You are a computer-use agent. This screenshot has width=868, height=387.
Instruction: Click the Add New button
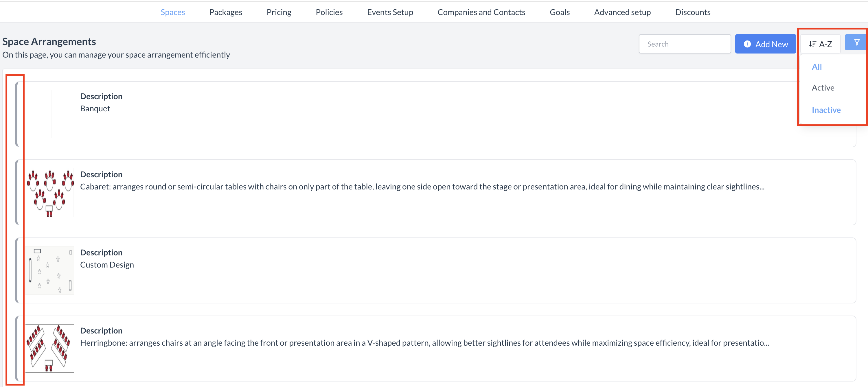pyautogui.click(x=765, y=44)
